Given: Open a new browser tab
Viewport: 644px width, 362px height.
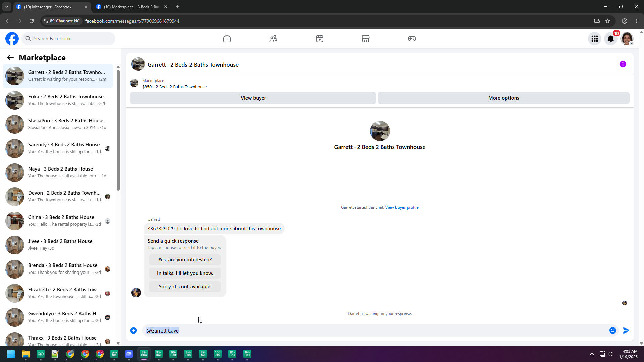Looking at the screenshot, I should 178,7.
